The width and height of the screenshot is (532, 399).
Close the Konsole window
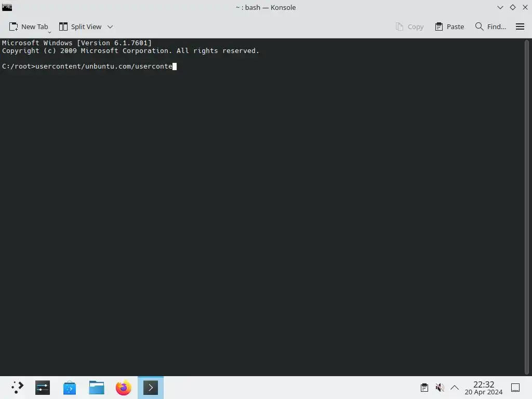coord(525,7)
